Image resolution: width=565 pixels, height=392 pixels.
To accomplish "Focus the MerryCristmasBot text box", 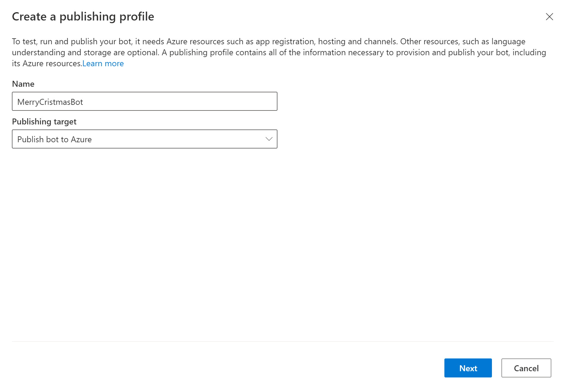I will (144, 102).
